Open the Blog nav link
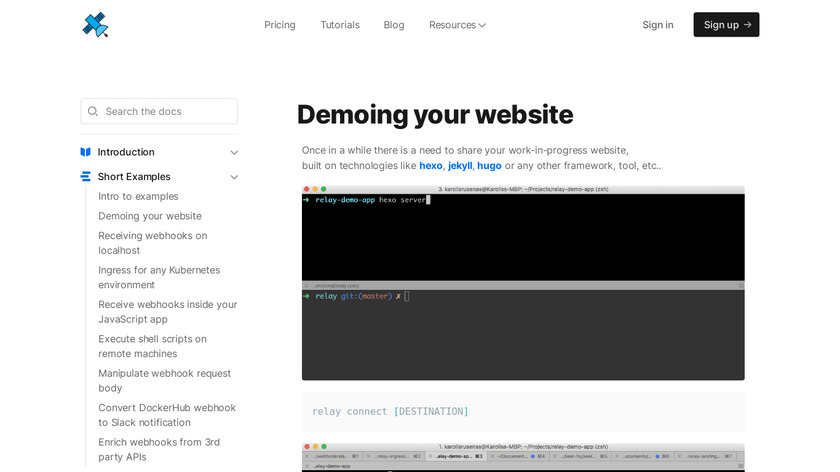840x472 pixels. (x=394, y=25)
